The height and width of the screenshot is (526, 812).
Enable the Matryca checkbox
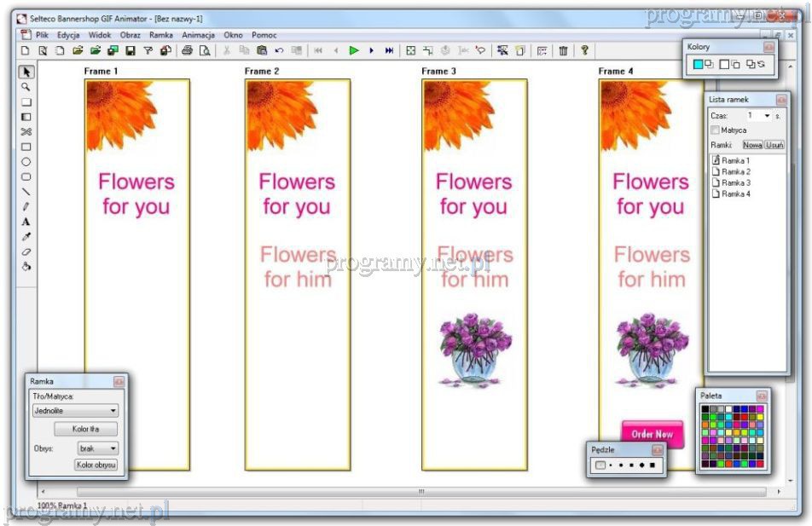click(715, 130)
